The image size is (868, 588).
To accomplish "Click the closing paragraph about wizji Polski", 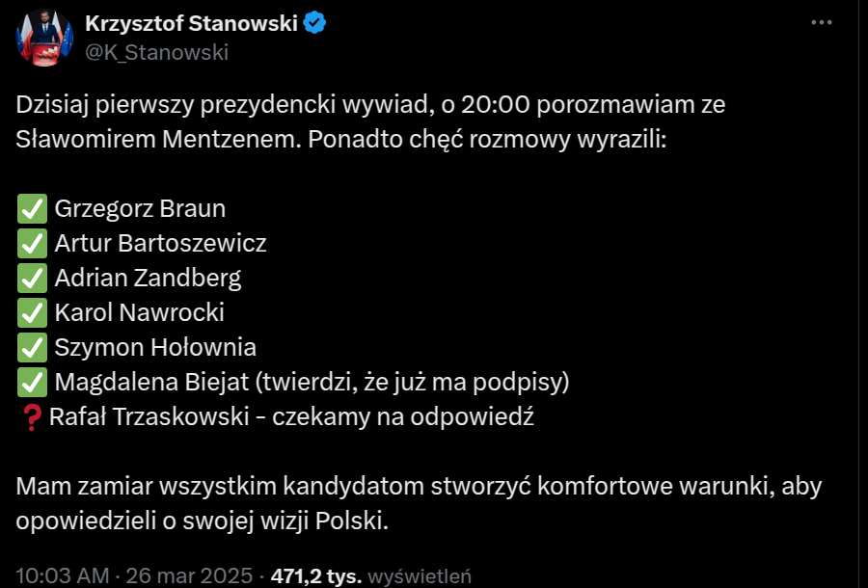I will pyautogui.click(x=419, y=503).
